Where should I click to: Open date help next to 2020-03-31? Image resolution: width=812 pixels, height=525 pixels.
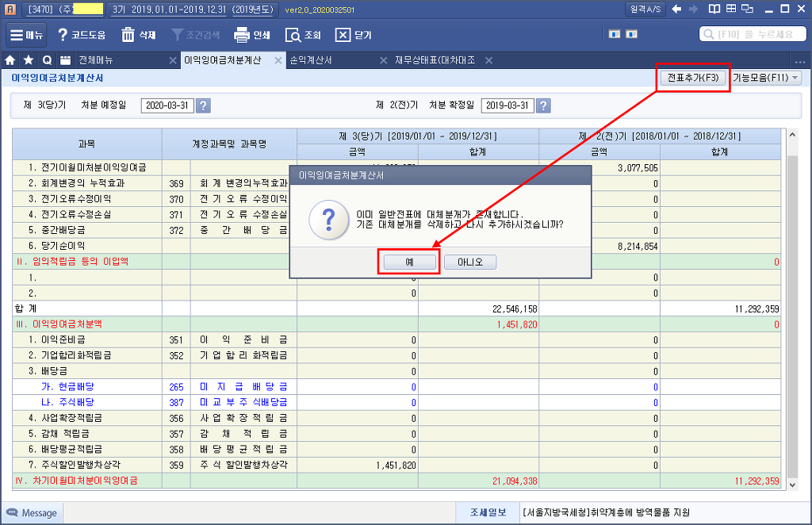pyautogui.click(x=203, y=106)
